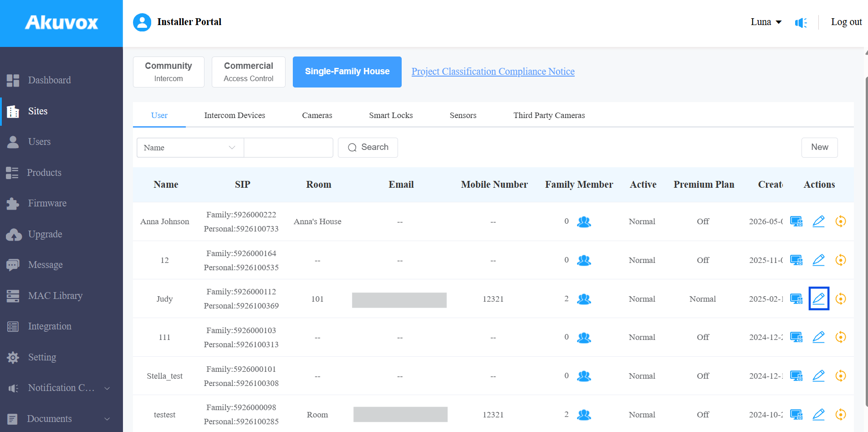The height and width of the screenshot is (432, 868).
Task: Switch to the Smart Locks tab
Action: [x=391, y=115]
